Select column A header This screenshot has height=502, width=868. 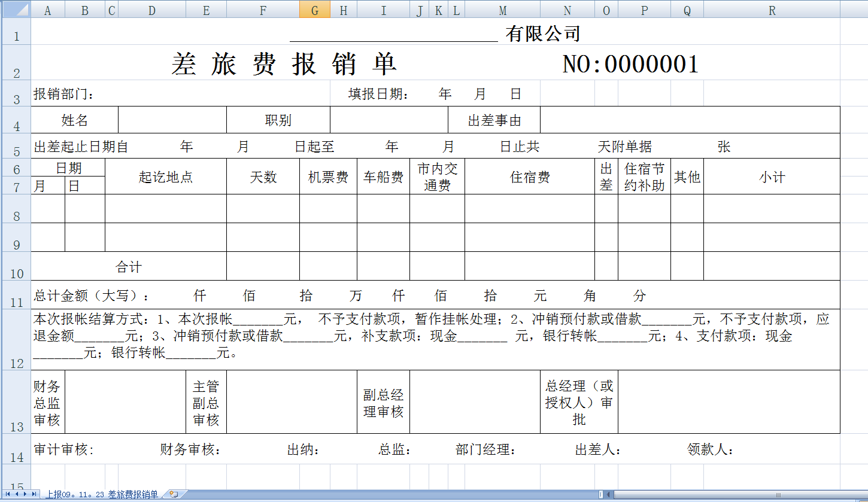(x=48, y=10)
